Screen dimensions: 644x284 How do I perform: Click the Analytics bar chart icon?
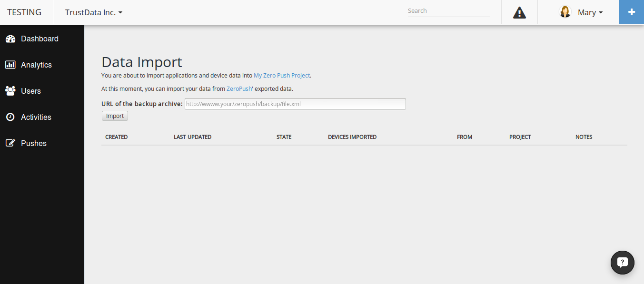10,65
